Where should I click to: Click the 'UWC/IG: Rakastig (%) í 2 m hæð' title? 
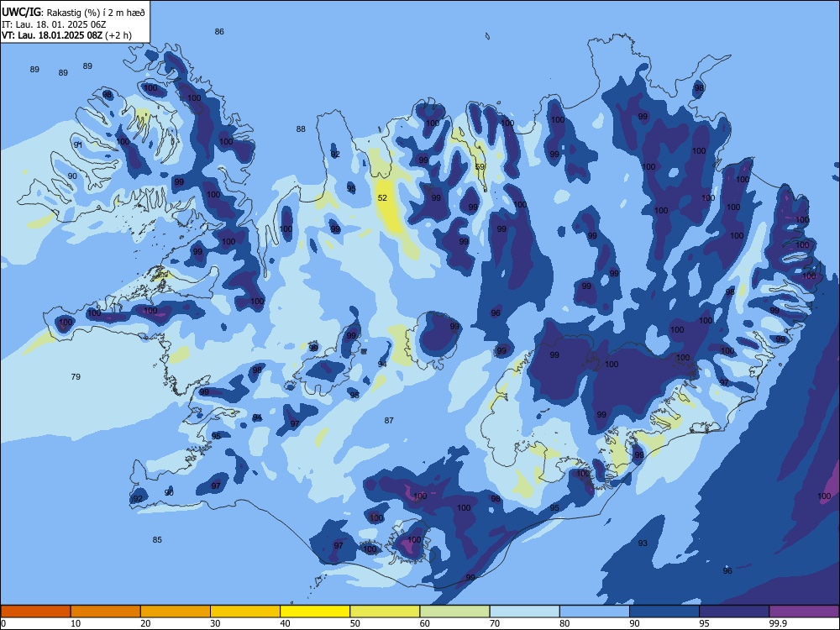tap(73, 13)
